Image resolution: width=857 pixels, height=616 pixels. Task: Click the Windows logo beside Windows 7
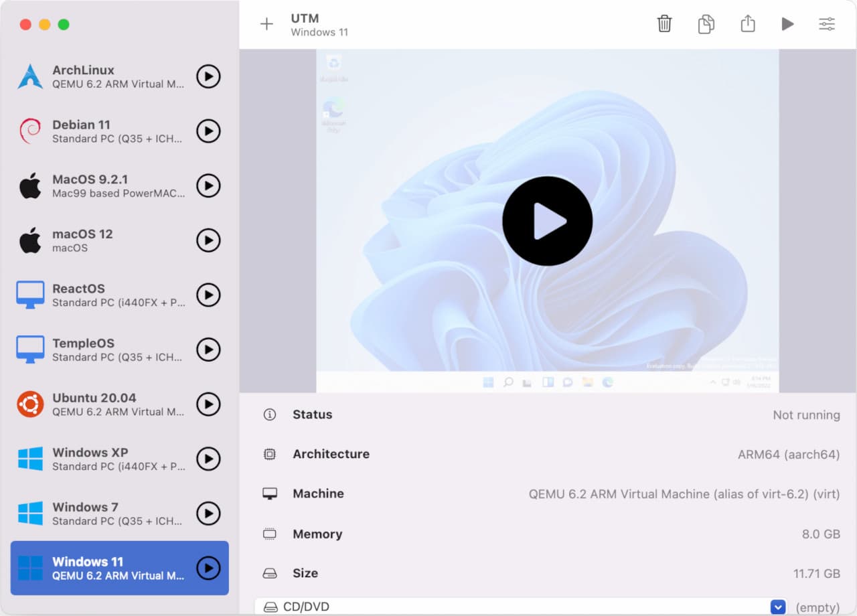(30, 514)
